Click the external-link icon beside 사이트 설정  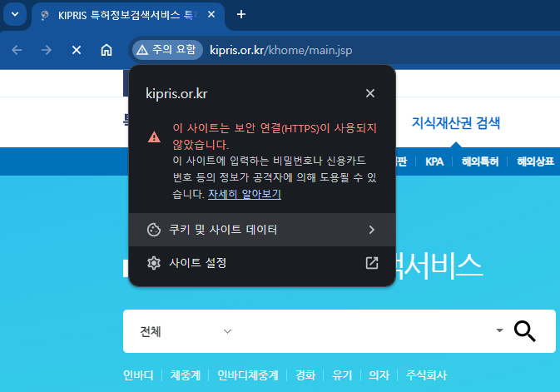[x=372, y=263]
